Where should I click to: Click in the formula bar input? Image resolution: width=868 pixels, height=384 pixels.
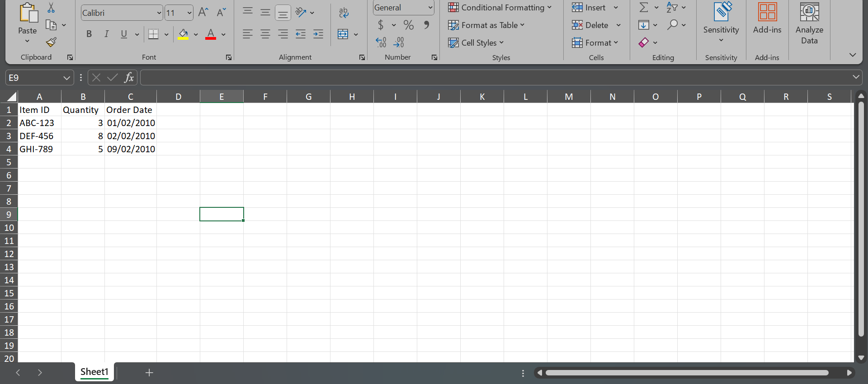coord(495,78)
